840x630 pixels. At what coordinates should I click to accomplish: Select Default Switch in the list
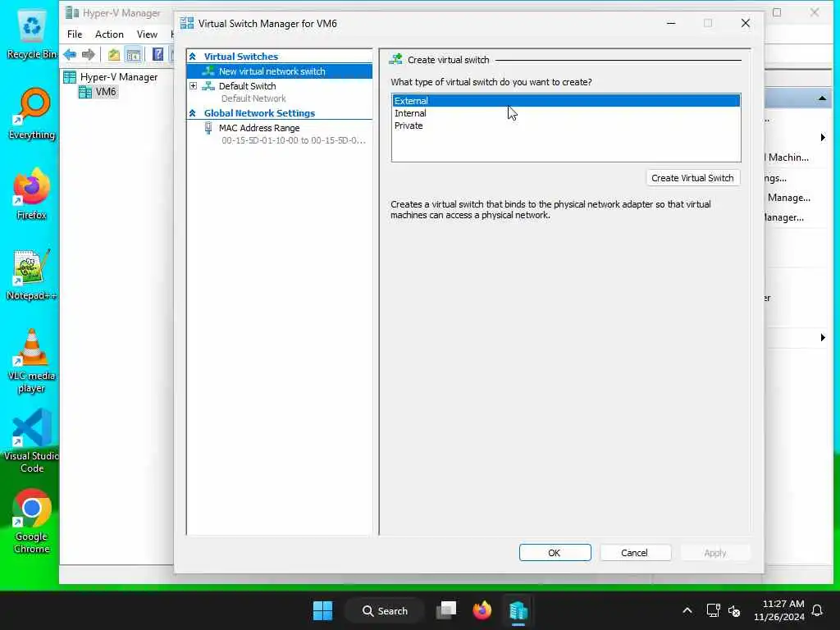coord(247,85)
